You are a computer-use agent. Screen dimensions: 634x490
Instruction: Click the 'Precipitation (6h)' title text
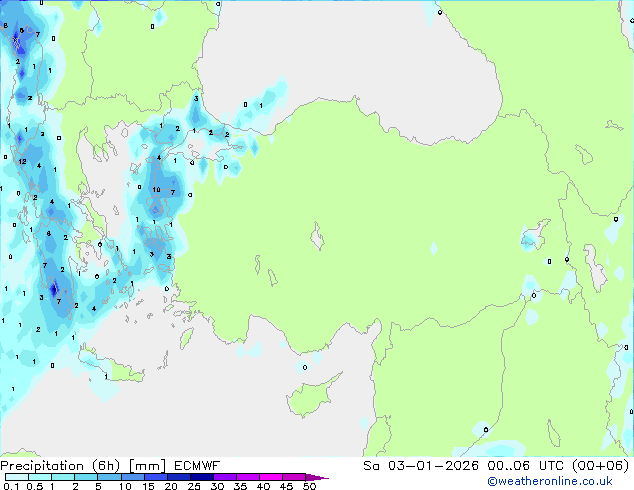60,466
